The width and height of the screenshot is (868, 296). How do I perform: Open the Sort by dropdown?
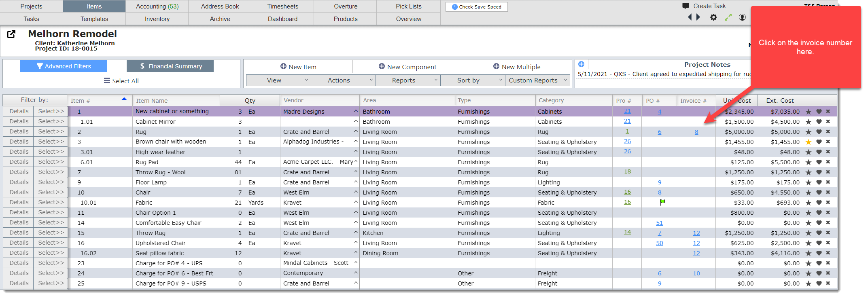click(473, 80)
